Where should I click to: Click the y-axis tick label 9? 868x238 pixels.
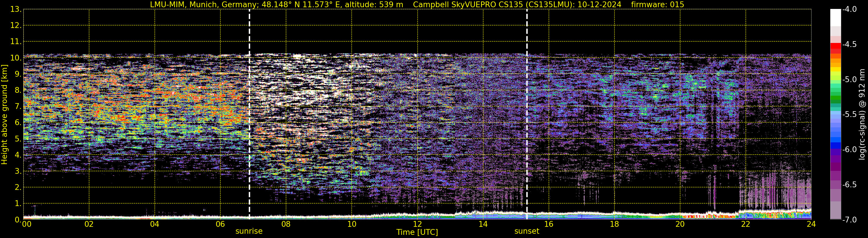(18, 74)
